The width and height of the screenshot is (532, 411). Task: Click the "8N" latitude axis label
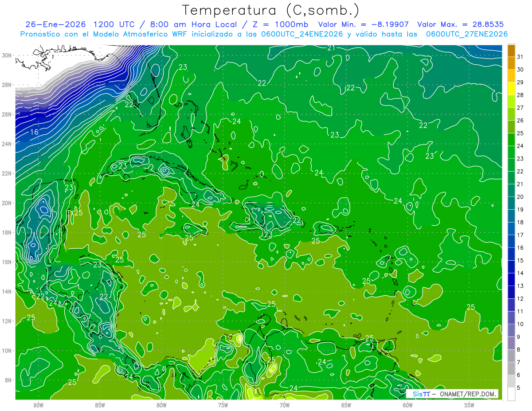pos(9,380)
